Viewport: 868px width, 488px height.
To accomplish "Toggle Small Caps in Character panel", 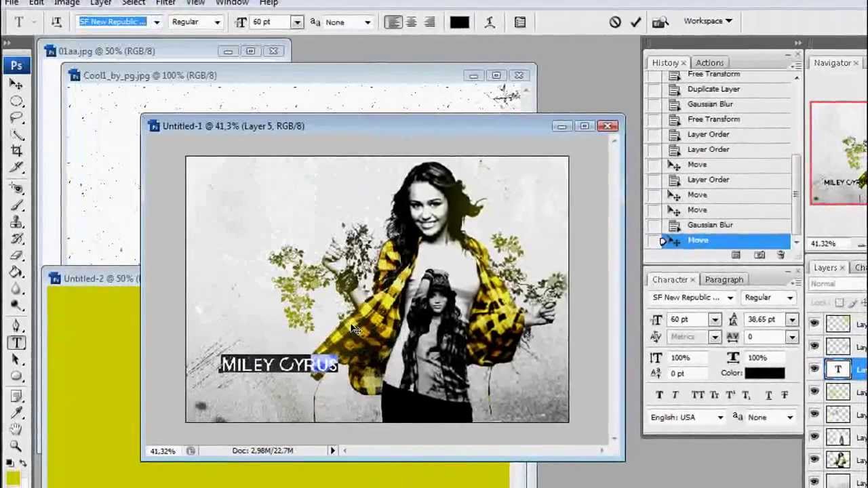I will 714,394.
